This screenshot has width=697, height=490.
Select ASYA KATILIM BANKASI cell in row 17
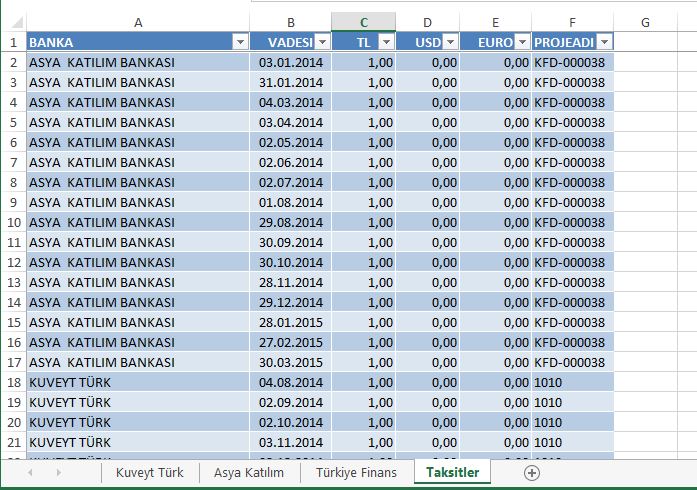[x=138, y=362]
